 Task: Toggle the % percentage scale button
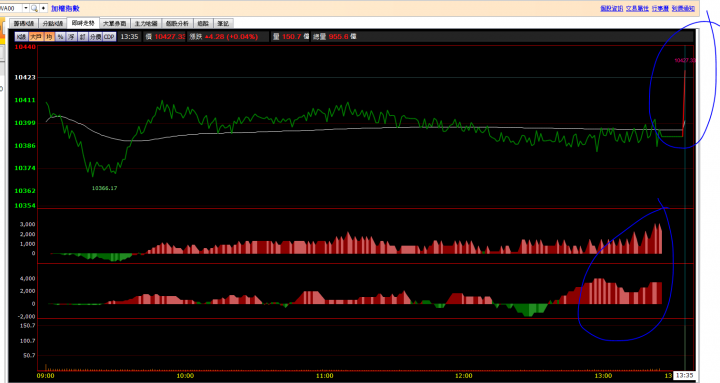pyautogui.click(x=60, y=37)
